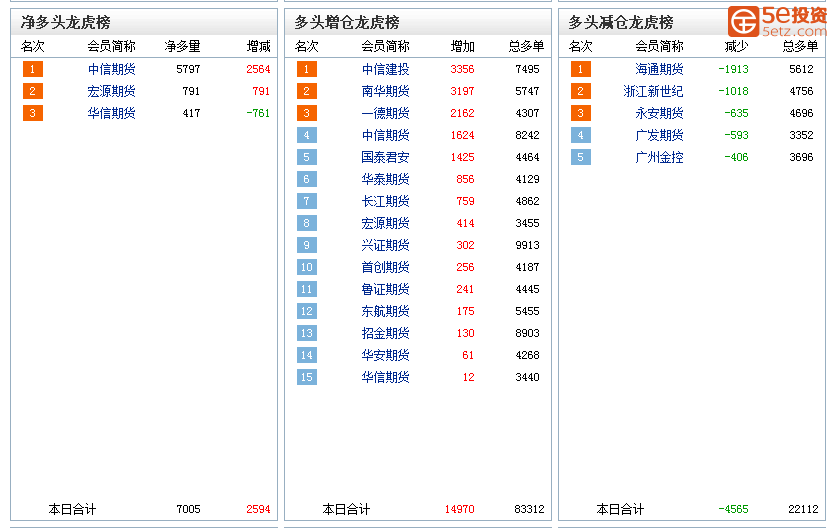Image resolution: width=835 pixels, height=528 pixels.
Task: Click rank 10 badge beside 首创期货
Action: click(307, 267)
